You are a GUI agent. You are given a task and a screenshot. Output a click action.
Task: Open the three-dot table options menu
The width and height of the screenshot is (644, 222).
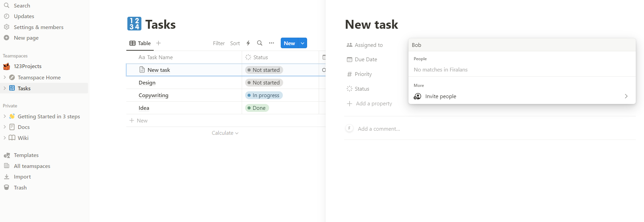pos(272,43)
